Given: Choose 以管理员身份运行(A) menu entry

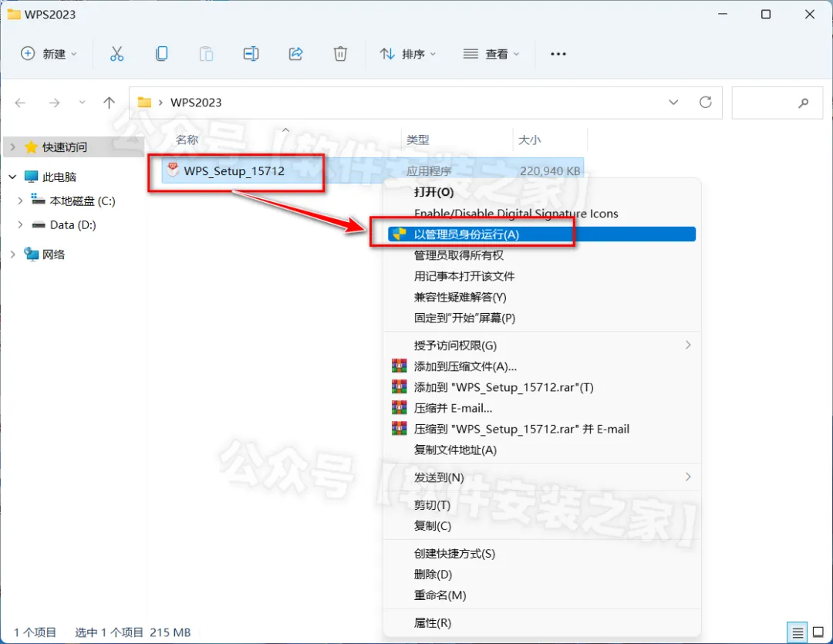Looking at the screenshot, I should pos(542,234).
